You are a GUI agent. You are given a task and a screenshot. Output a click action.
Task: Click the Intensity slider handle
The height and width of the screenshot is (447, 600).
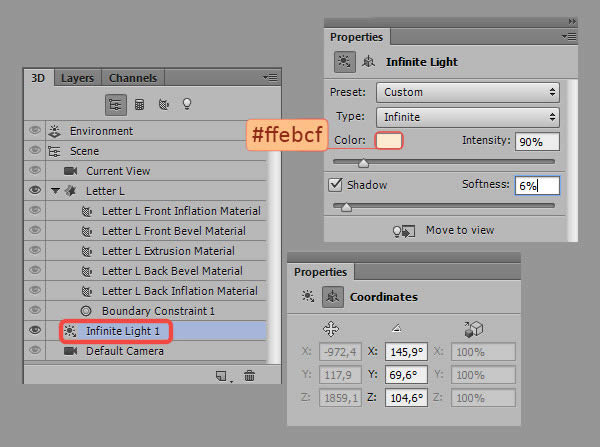point(363,163)
